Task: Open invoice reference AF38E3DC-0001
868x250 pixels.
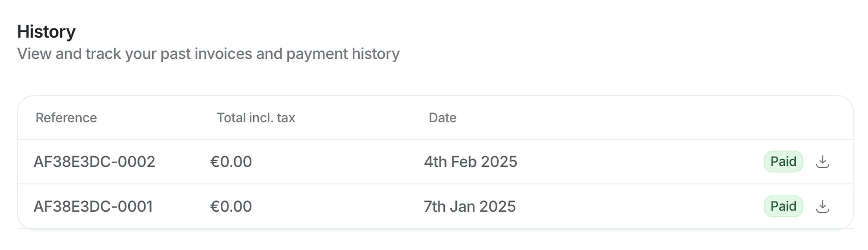Action: point(93,206)
